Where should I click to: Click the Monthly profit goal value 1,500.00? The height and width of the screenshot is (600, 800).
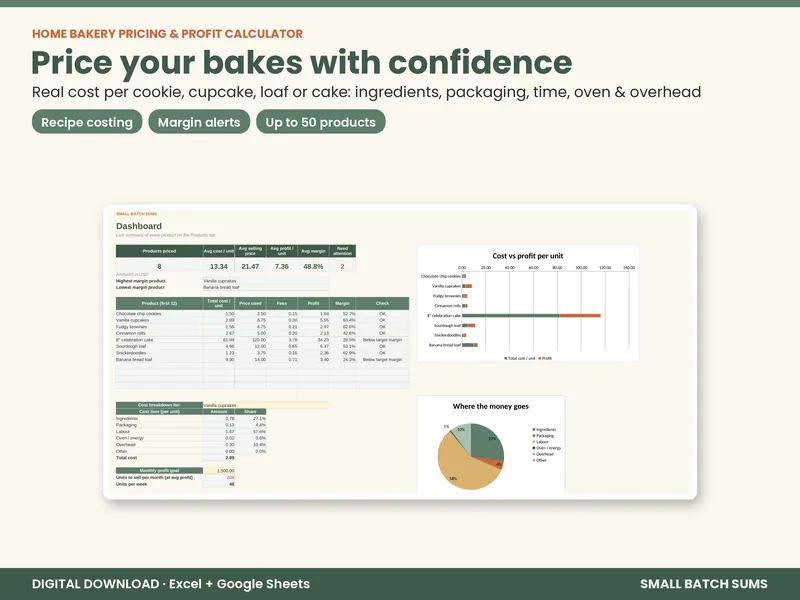point(219,470)
